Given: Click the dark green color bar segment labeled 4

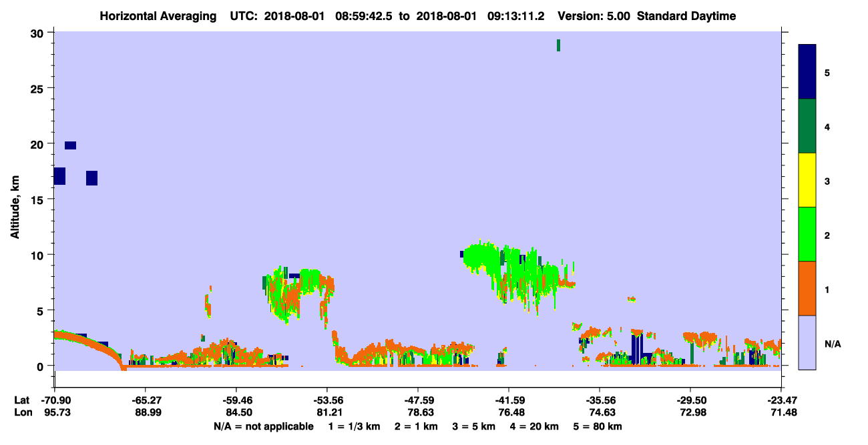Looking at the screenshot, I should [807, 126].
